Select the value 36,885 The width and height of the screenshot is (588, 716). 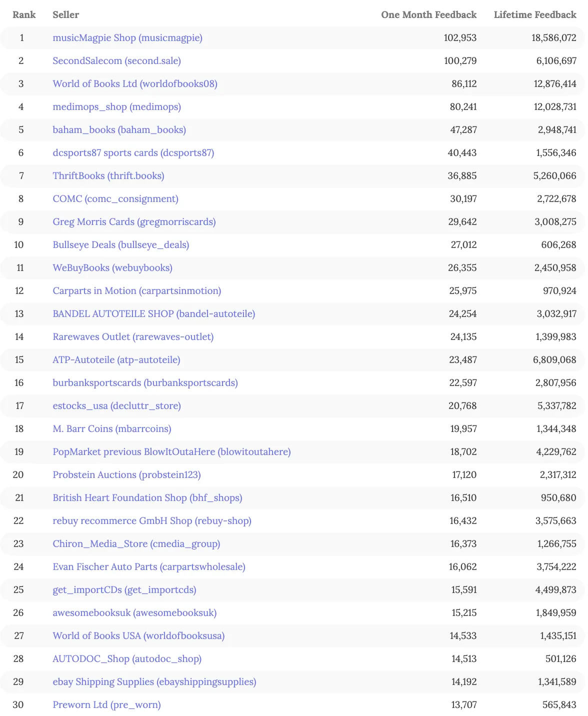click(x=462, y=176)
